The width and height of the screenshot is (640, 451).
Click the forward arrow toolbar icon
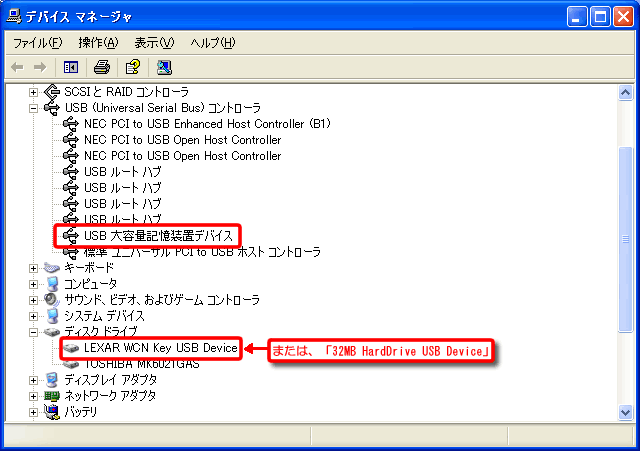[40, 67]
